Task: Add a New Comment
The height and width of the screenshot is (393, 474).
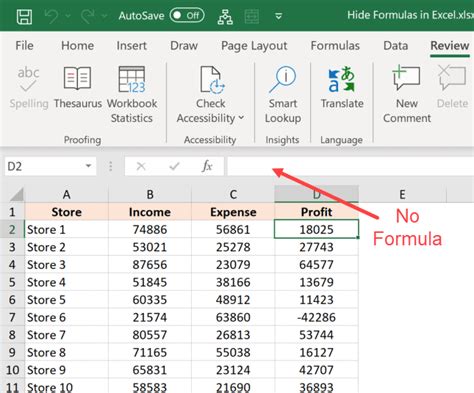Action: click(407, 94)
